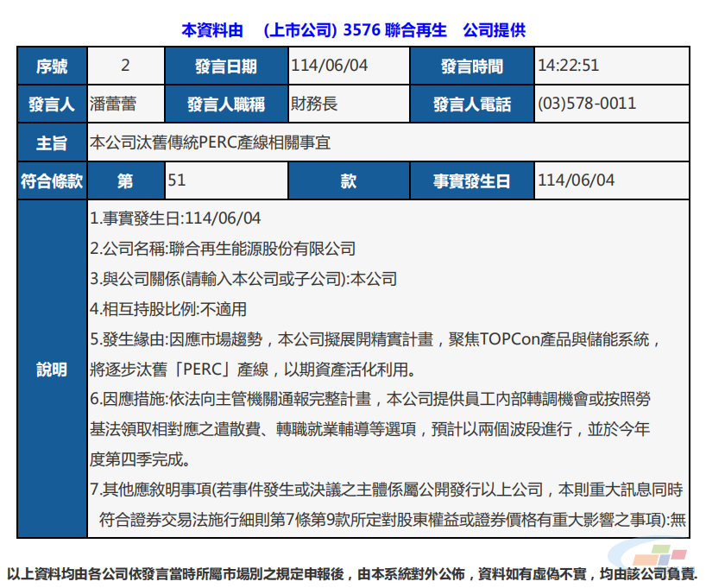This screenshot has height=588, width=706.
Task: Click the spokesperson name 潘蕾蕾
Action: [113, 104]
